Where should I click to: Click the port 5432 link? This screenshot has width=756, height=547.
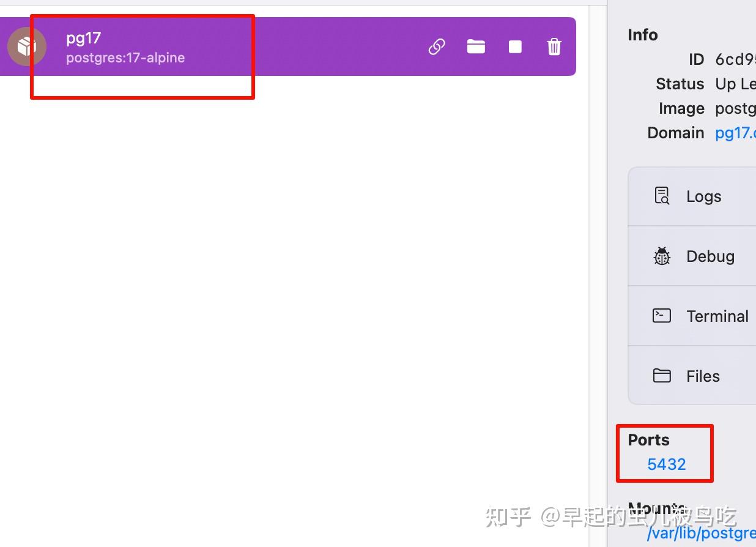(665, 464)
